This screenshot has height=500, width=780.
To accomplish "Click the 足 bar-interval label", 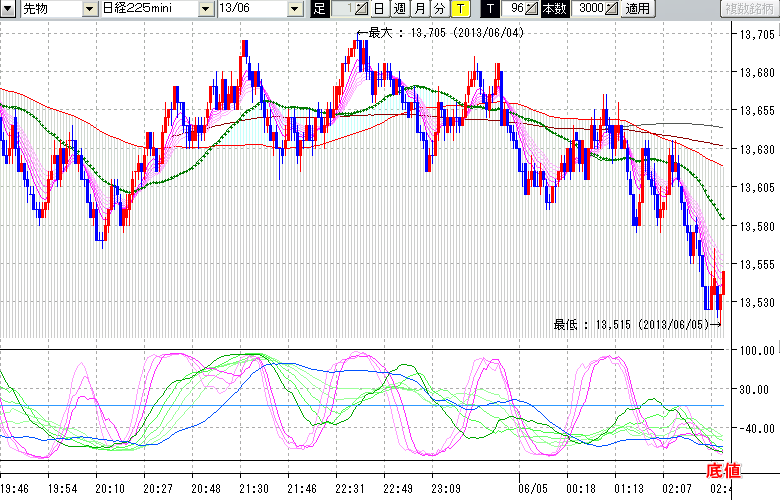I will pyautogui.click(x=319, y=9).
